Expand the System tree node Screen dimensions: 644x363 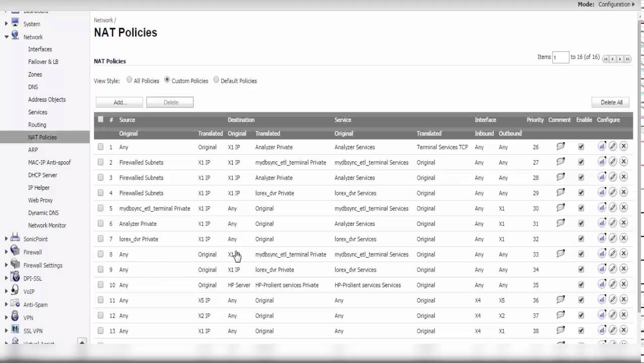7,24
